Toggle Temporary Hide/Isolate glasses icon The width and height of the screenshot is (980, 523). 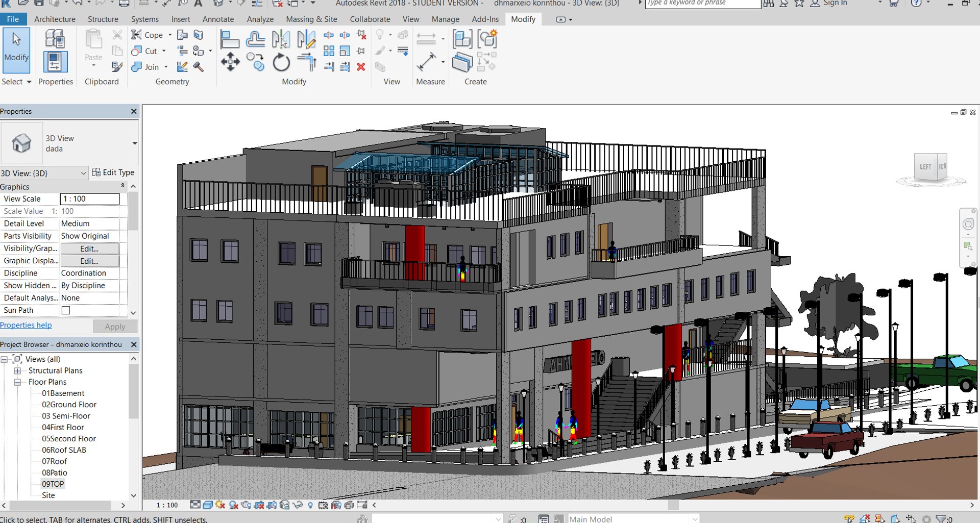pyautogui.click(x=298, y=505)
